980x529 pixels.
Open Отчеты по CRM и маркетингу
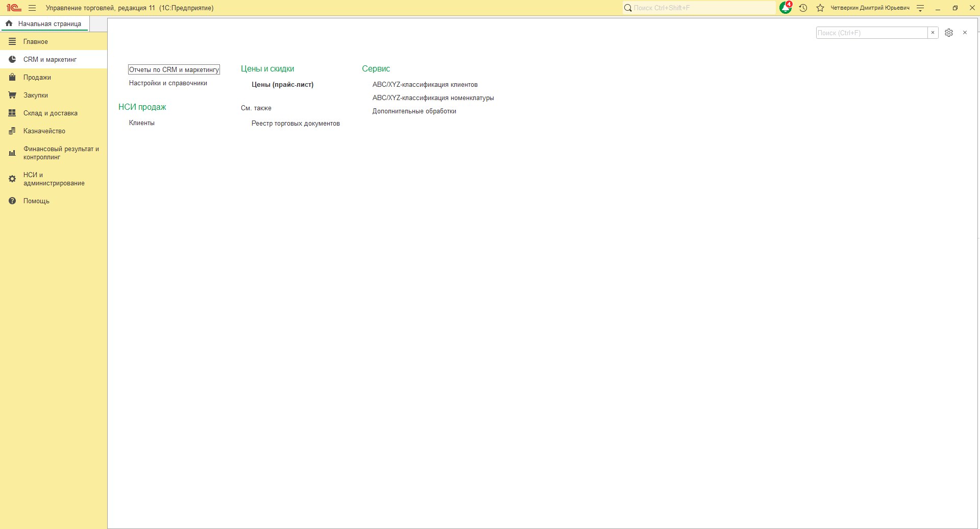tap(174, 69)
